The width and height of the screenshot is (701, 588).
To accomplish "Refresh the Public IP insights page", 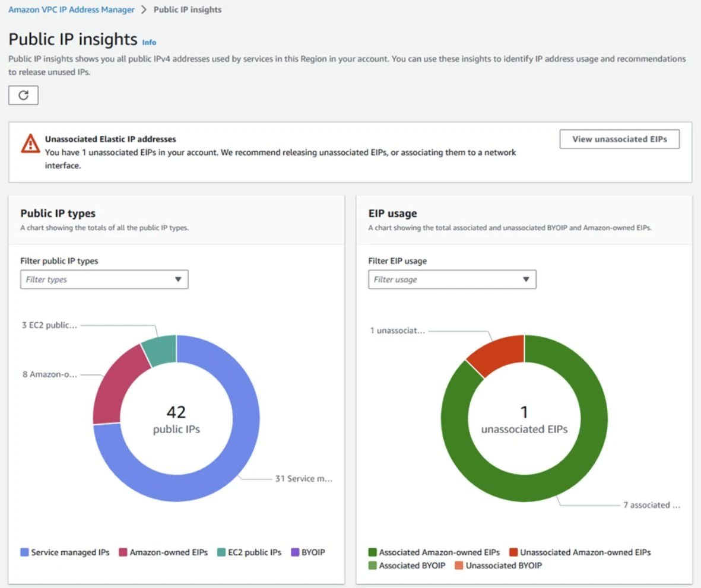I will (23, 95).
